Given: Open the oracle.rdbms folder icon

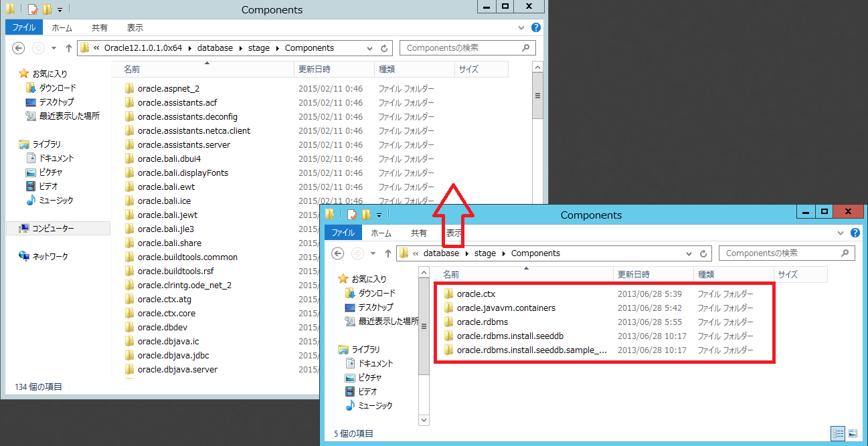Looking at the screenshot, I should click(449, 322).
